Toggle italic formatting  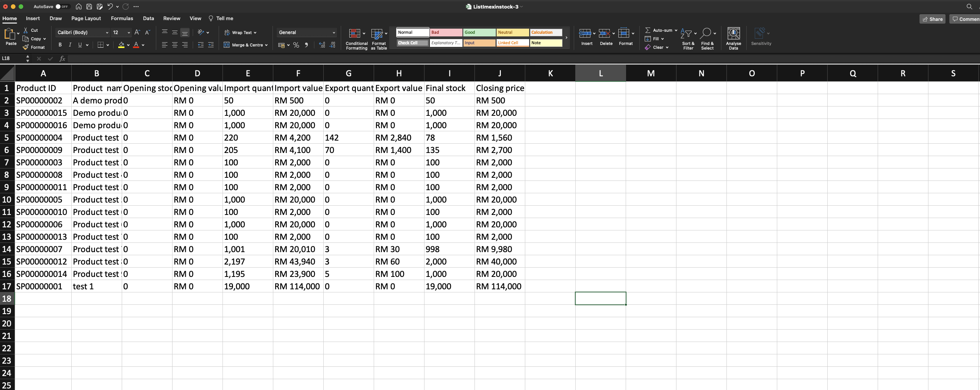click(x=70, y=45)
